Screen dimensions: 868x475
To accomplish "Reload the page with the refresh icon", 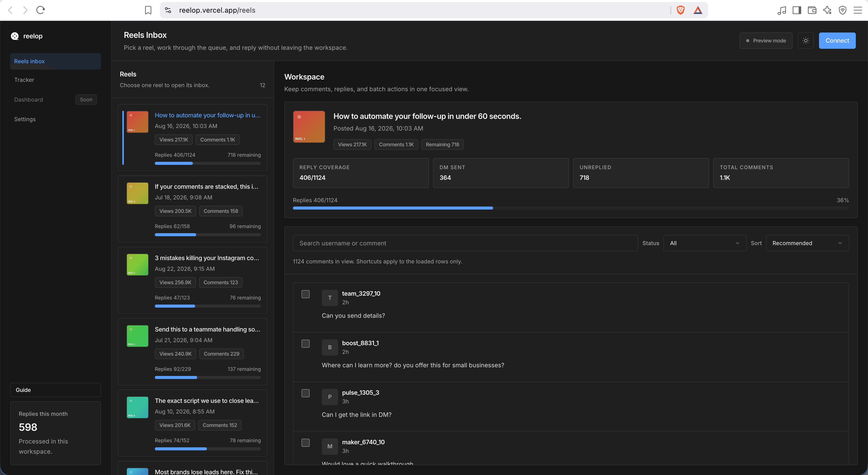I will [40, 10].
